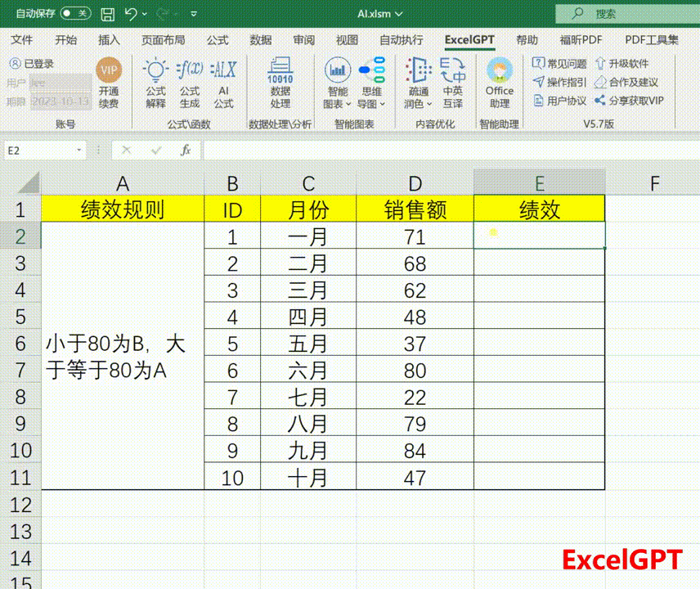Screen dimensions: 700x589
Task: Click 合作及建议 button
Action: click(626, 82)
